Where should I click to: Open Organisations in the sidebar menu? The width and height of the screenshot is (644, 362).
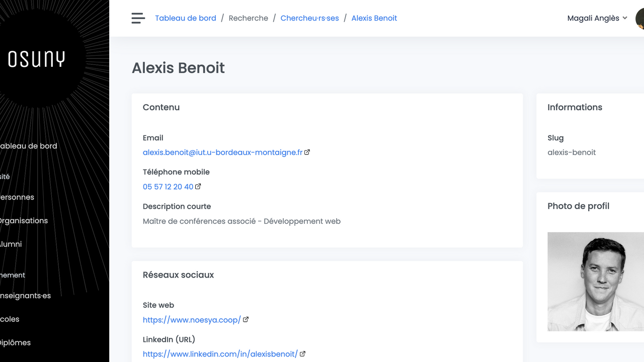pos(24,221)
